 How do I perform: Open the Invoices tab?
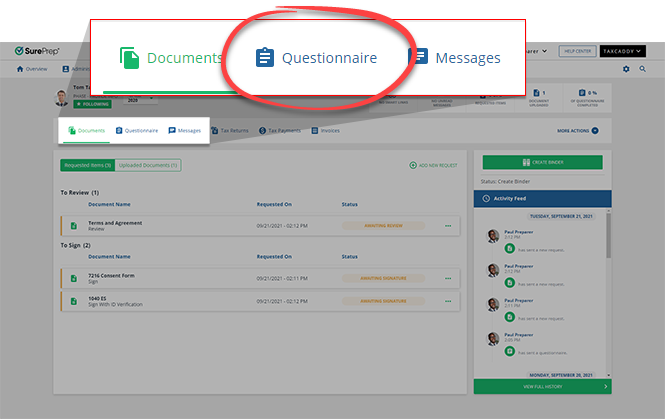(x=326, y=131)
